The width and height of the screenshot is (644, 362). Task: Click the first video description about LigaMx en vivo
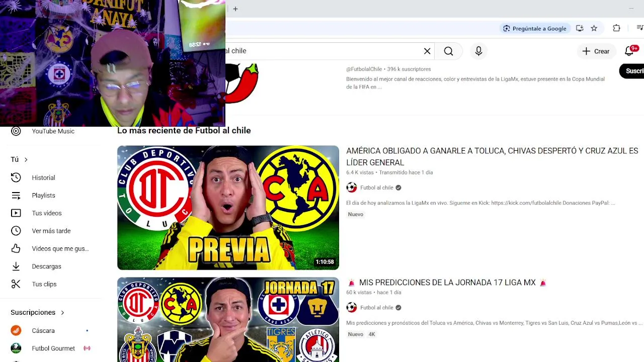480,203
